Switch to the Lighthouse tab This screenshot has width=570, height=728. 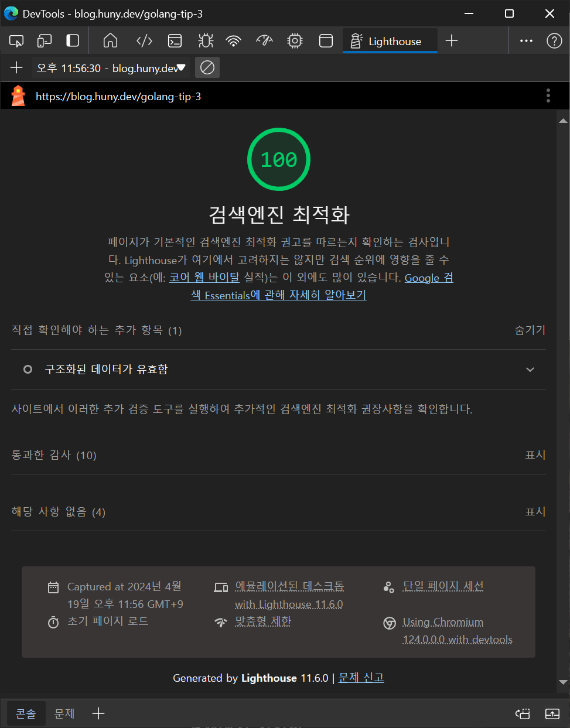click(390, 41)
